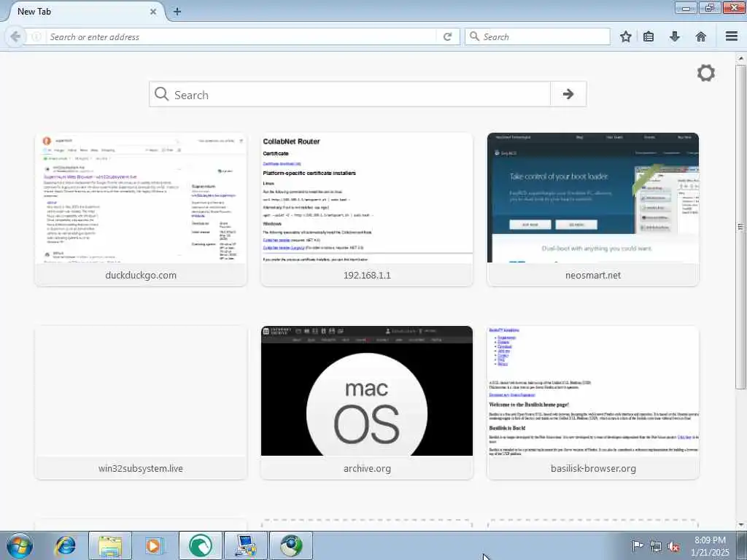Open the win32subsystem.live tile
The width and height of the screenshot is (747, 560).
[141, 402]
